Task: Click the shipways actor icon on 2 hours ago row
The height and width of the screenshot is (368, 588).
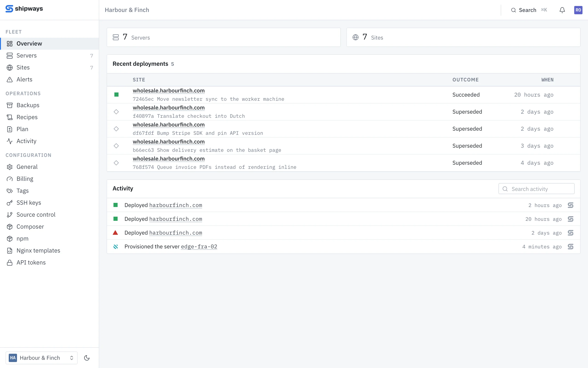Action: (x=571, y=205)
